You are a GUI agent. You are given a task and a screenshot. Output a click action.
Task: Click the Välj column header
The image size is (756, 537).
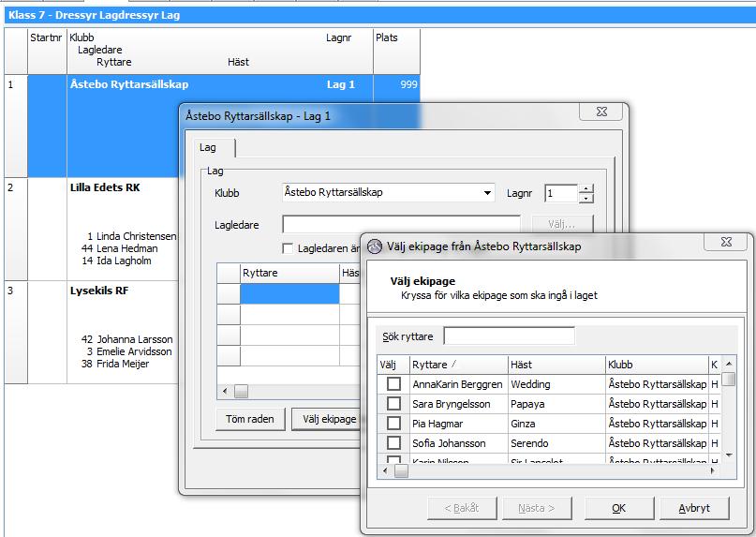[x=393, y=365]
